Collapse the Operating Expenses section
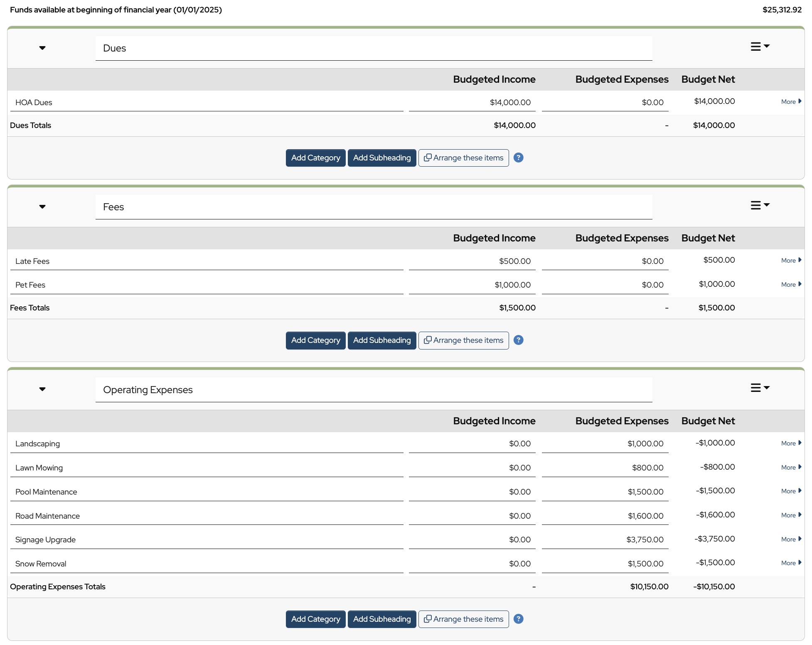 point(42,389)
